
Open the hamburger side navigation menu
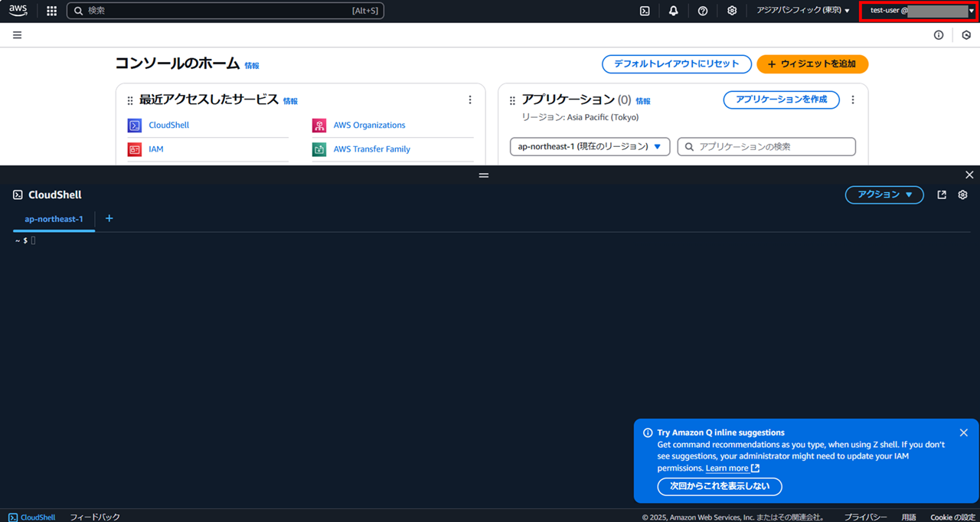17,35
